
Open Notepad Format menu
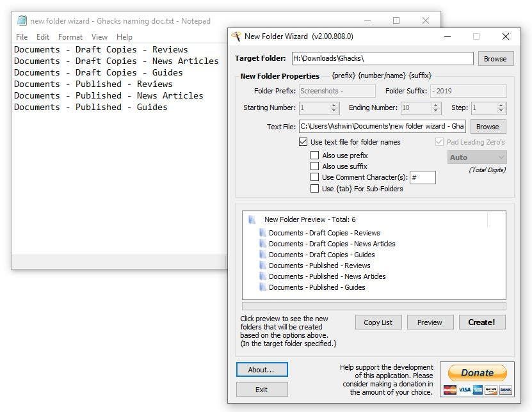pos(70,37)
